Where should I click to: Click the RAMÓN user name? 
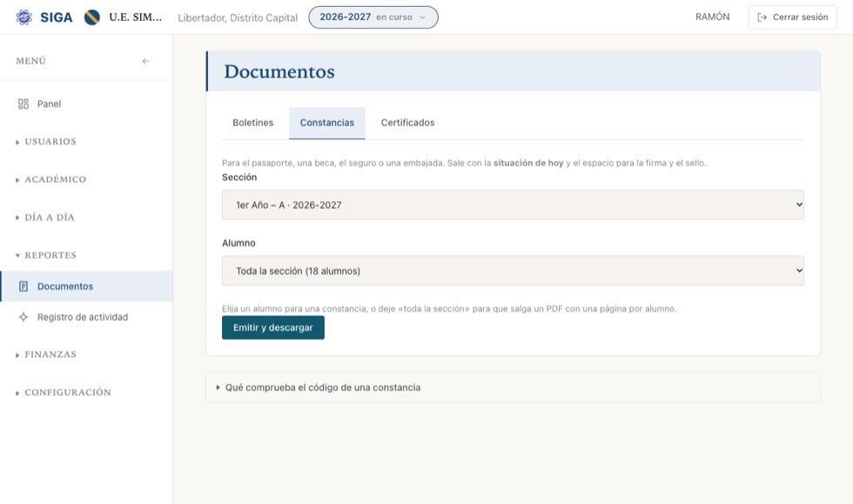(x=712, y=17)
